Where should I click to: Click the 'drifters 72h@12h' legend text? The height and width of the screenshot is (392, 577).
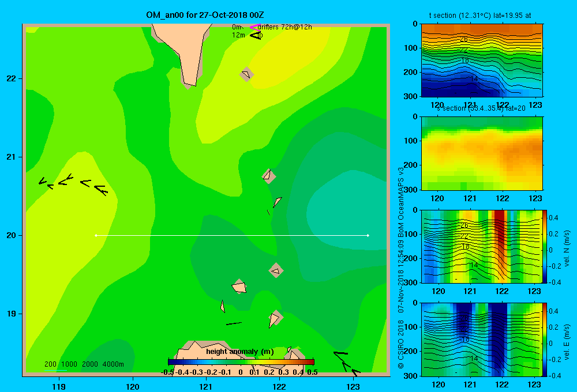285,27
